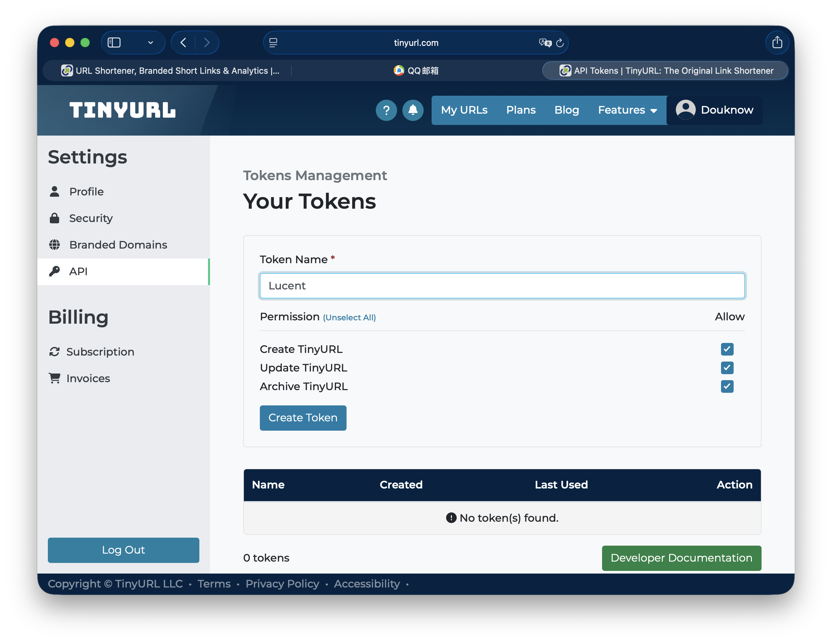Select the API key icon in sidebar

pos(54,271)
